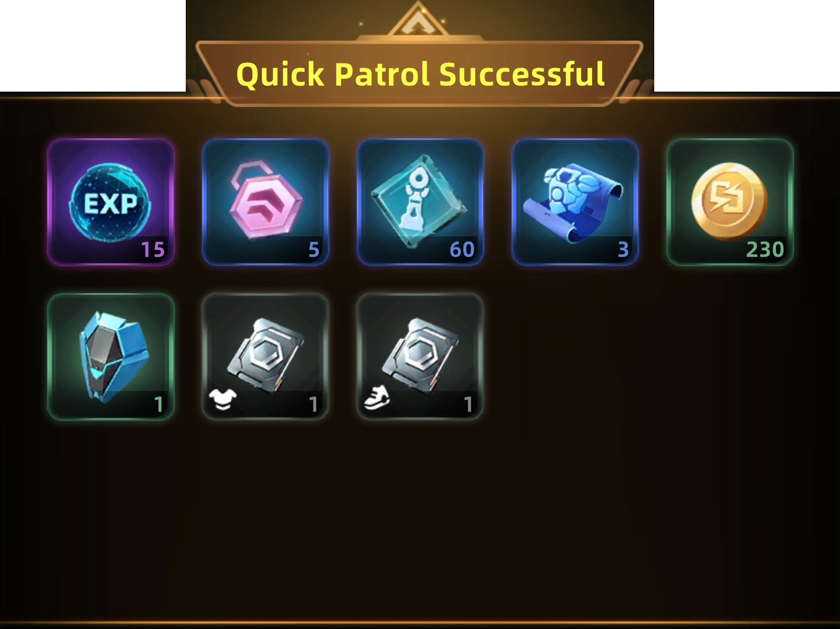Click the 5 quantity on pink badge
The image size is (840, 629).
tap(314, 250)
